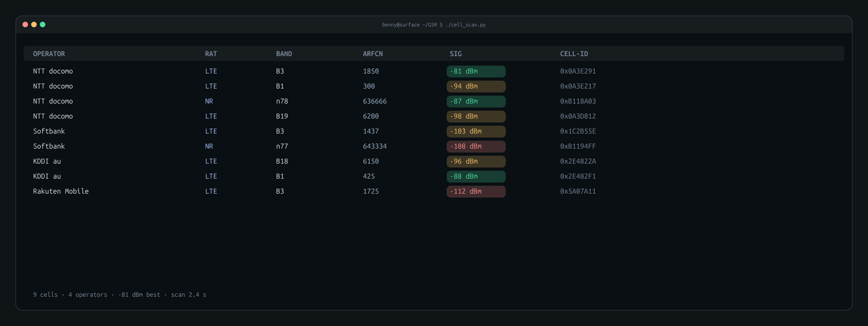Click the cell_scan.py terminal title text
The image size is (868, 326).
pyautogui.click(x=434, y=25)
